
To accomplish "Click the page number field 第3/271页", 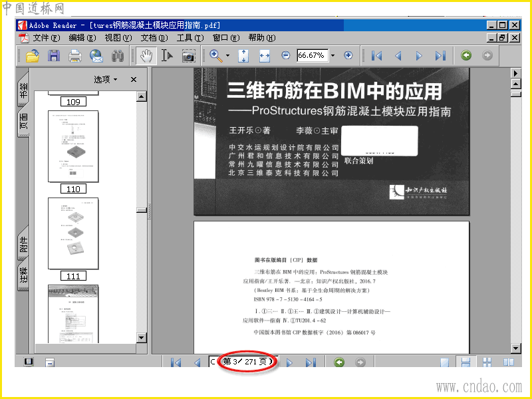I will tap(243, 362).
